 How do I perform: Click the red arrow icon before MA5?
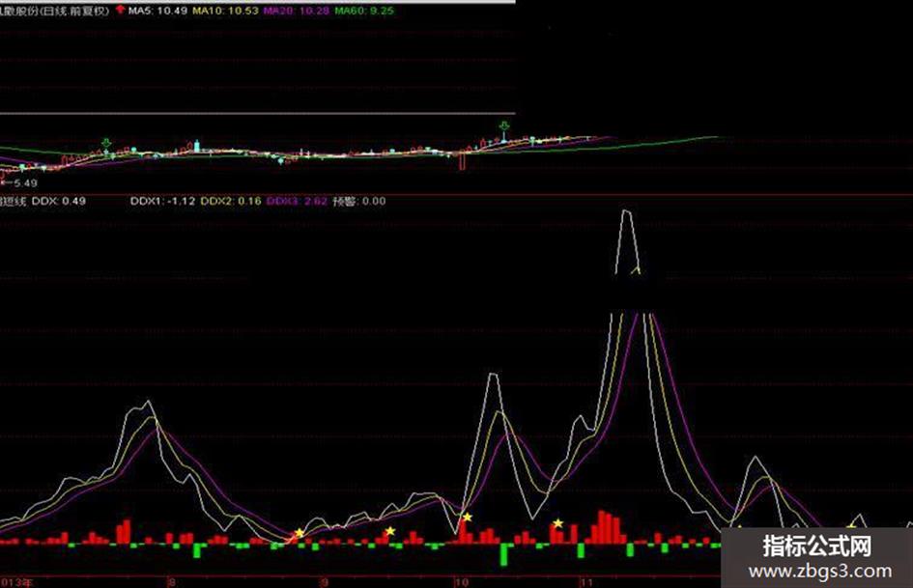click(121, 10)
